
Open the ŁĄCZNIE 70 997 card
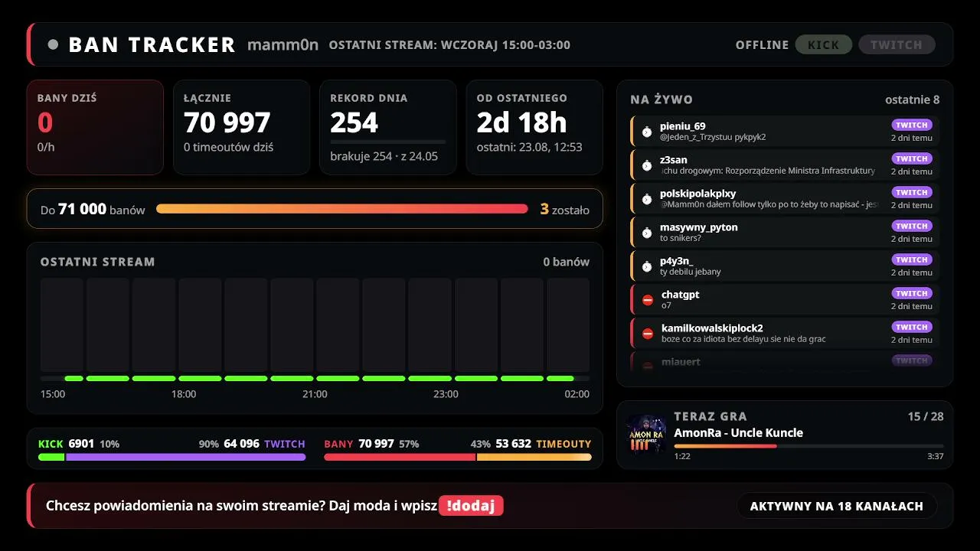pos(241,127)
